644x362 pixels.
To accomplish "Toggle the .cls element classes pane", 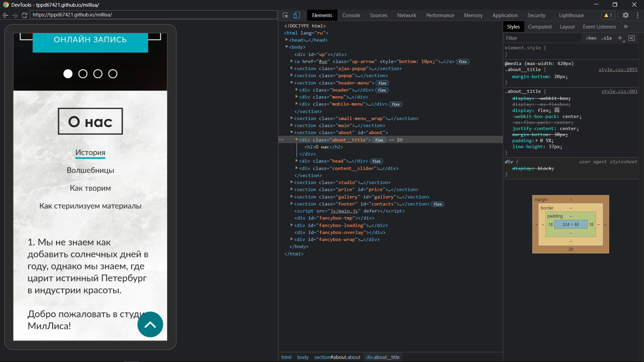I will [606, 38].
